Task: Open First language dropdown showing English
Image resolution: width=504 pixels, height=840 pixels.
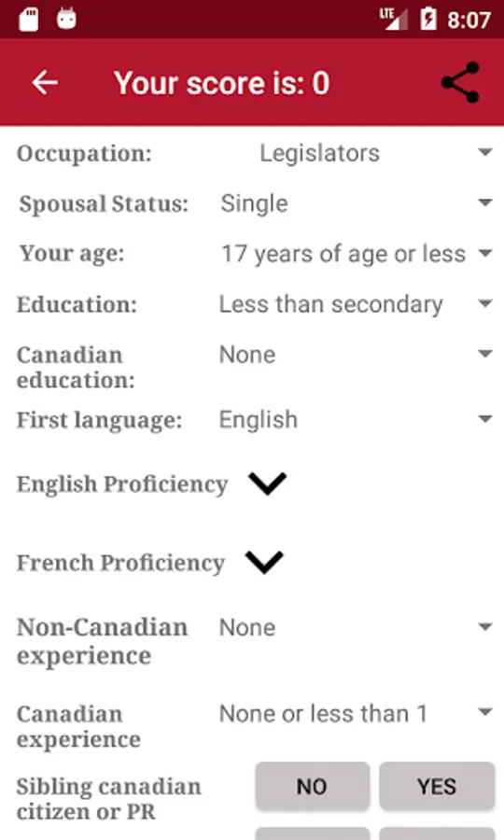Action: 355,419
